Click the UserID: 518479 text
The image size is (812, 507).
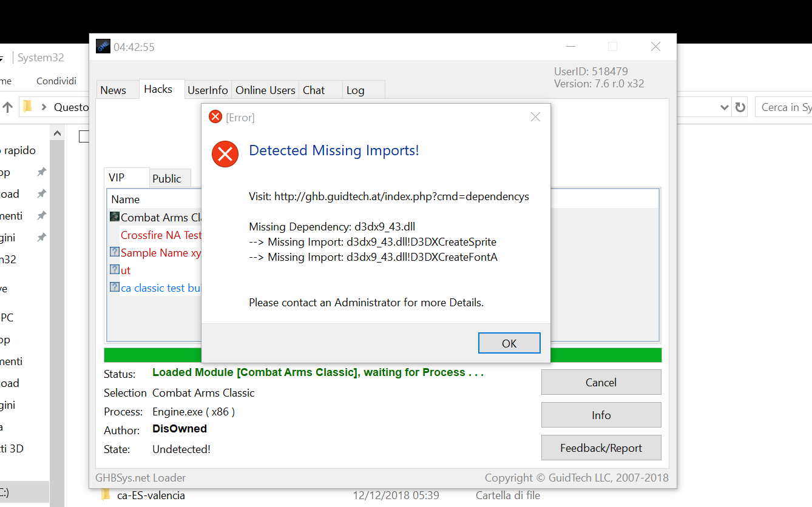click(x=591, y=72)
